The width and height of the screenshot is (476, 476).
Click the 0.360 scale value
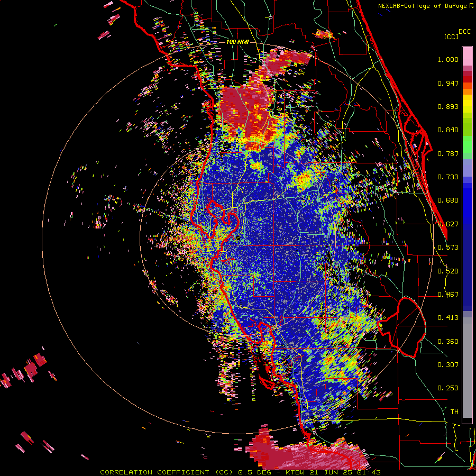click(448, 342)
